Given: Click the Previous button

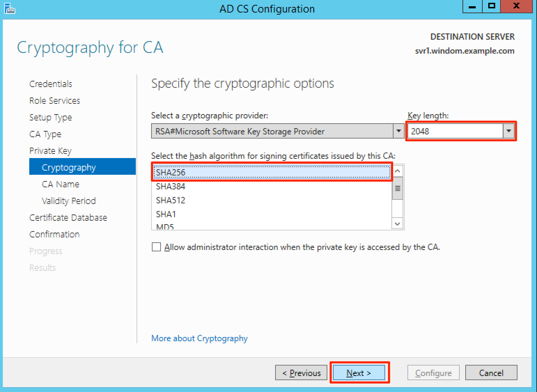Looking at the screenshot, I should click(x=301, y=373).
